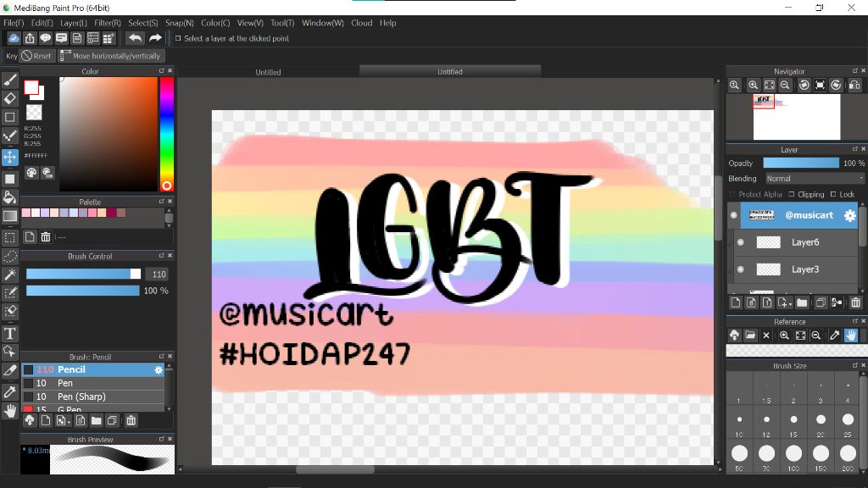Click Navigator canvas thumbnail
Screen dimensions: 868x488
(797, 117)
